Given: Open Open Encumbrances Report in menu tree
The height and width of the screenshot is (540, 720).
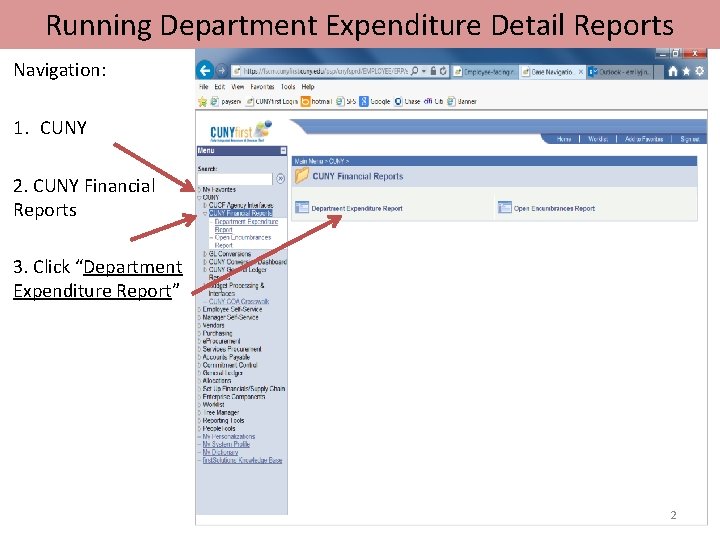Looking at the screenshot, I should [x=242, y=241].
